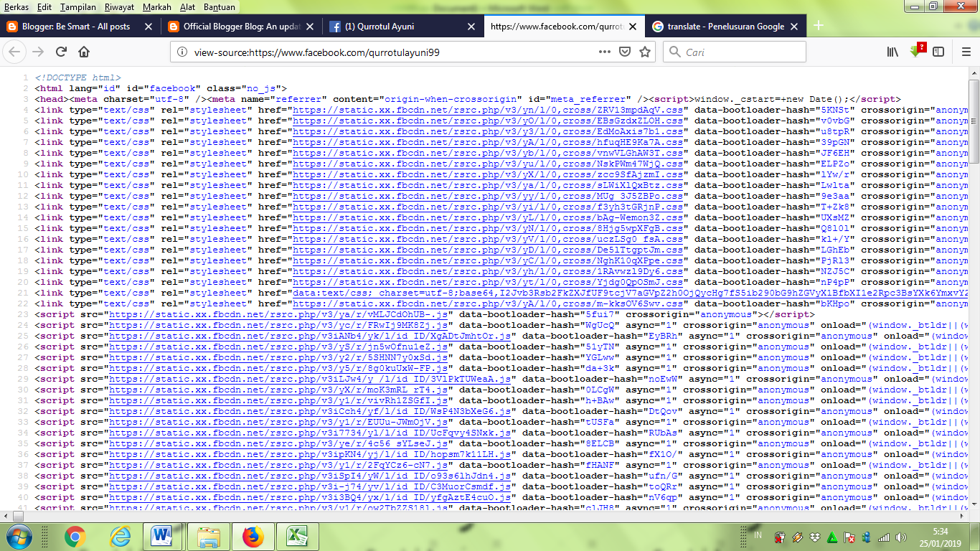The width and height of the screenshot is (980, 551).
Task: Open the page actions ellipsis menu
Action: coord(605,51)
